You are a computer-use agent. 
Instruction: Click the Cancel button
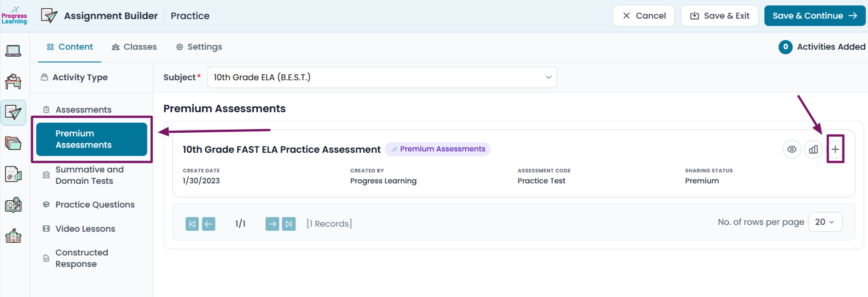tap(644, 16)
